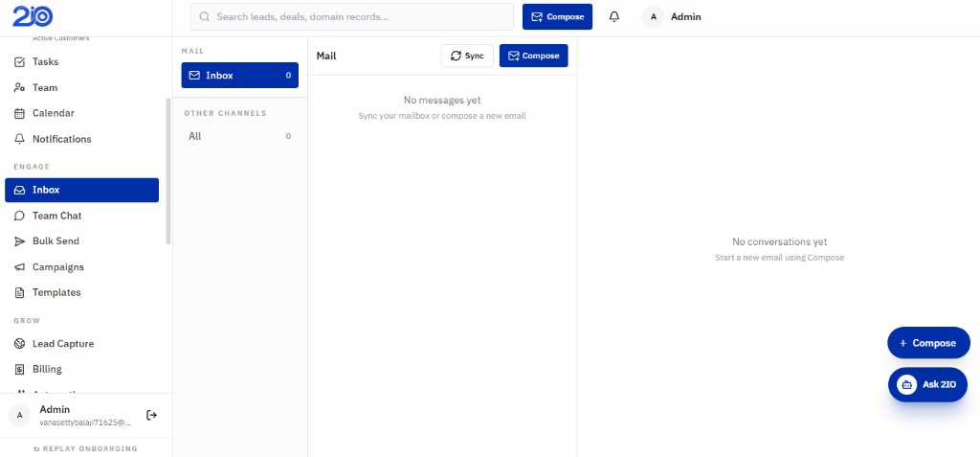Click Replay Onboarding link
Screen dimensions: 980x457
click(x=85, y=449)
